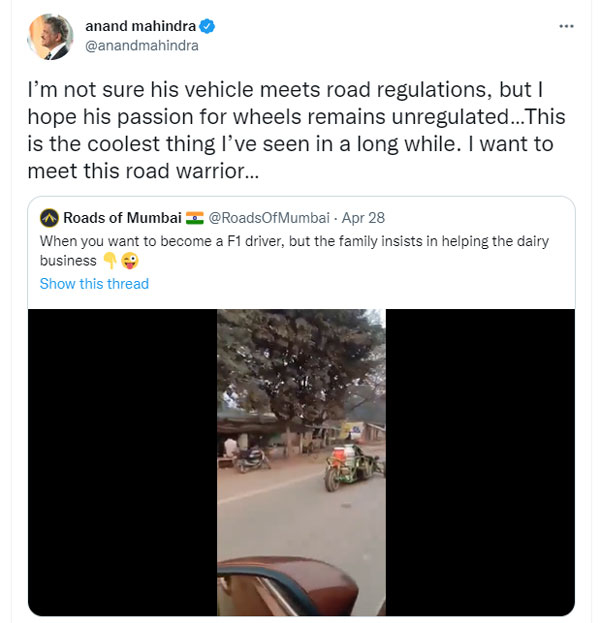
Task: Open the @anandmahindra handle link
Action: coord(142,45)
